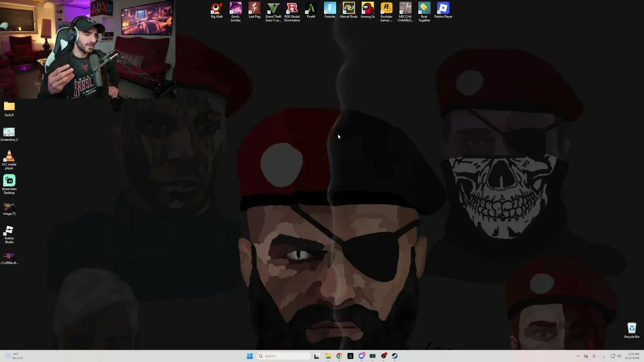Select the c1c2ff8d image file on desktop

tap(9, 258)
